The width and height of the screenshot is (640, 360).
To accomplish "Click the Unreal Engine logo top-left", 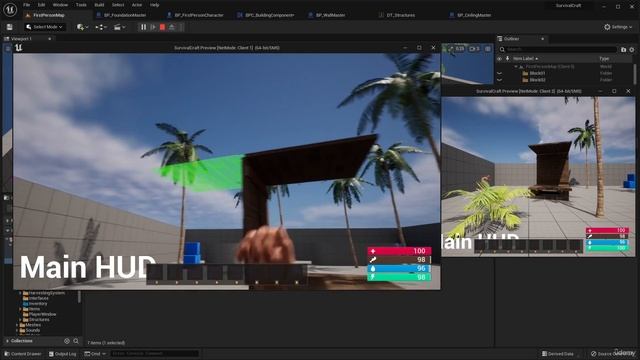I will [x=10, y=9].
